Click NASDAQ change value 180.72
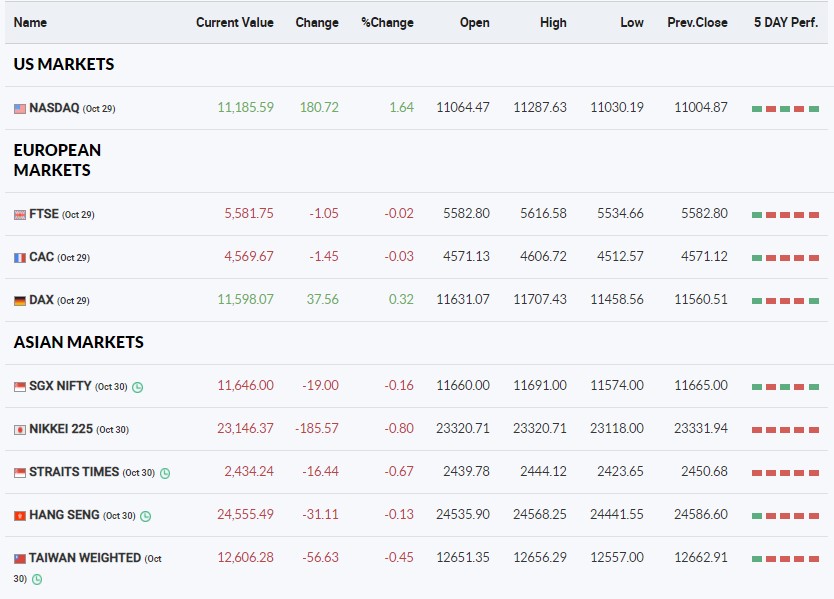Image resolution: width=834 pixels, height=599 pixels. point(319,107)
